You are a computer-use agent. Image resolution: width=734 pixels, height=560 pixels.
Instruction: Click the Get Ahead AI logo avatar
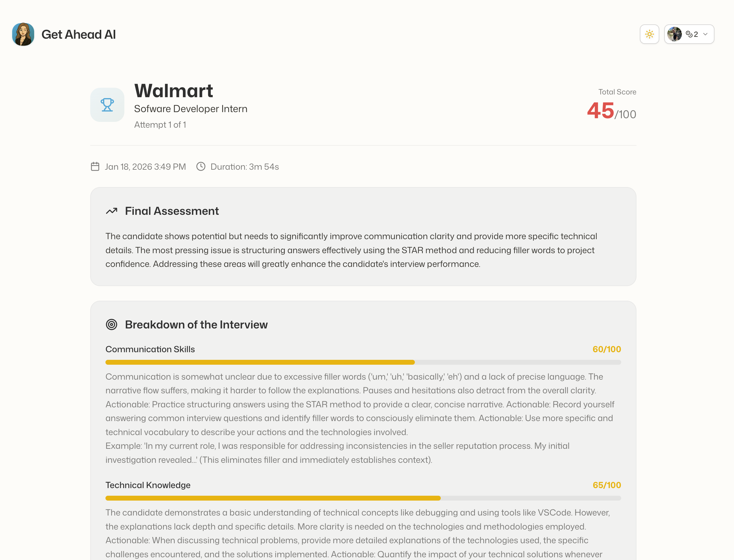tap(23, 34)
